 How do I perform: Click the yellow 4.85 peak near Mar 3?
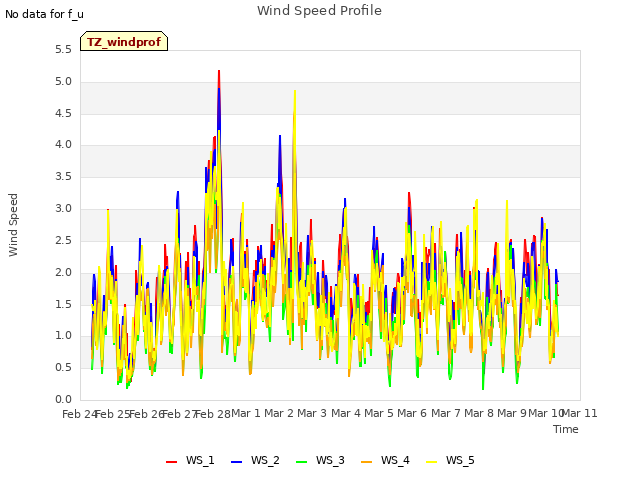(x=295, y=91)
